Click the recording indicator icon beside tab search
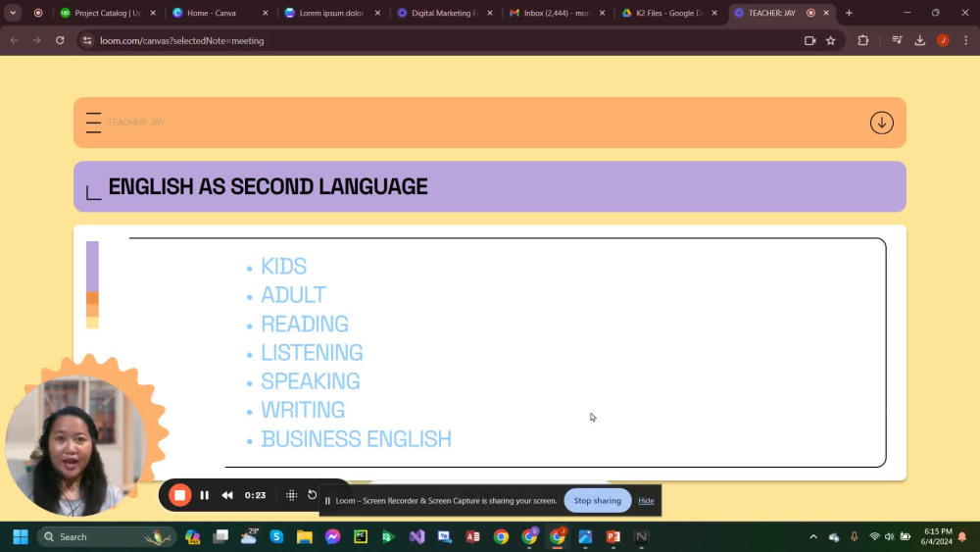Image resolution: width=980 pixels, height=552 pixels. point(38,13)
